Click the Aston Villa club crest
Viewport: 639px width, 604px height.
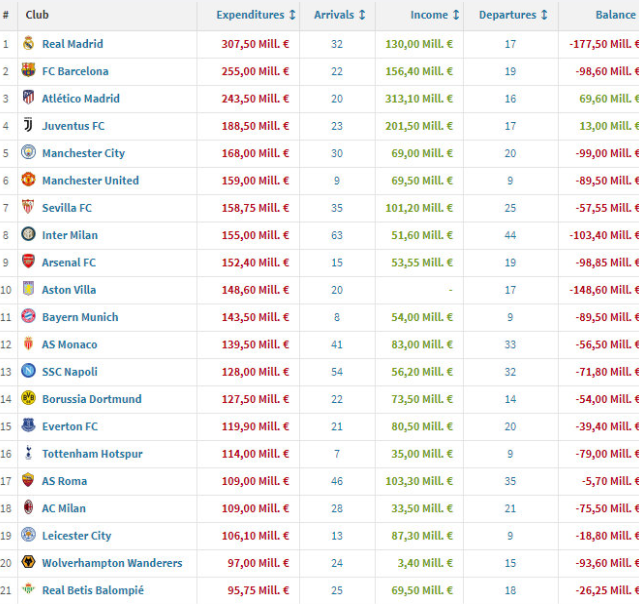coord(28,289)
